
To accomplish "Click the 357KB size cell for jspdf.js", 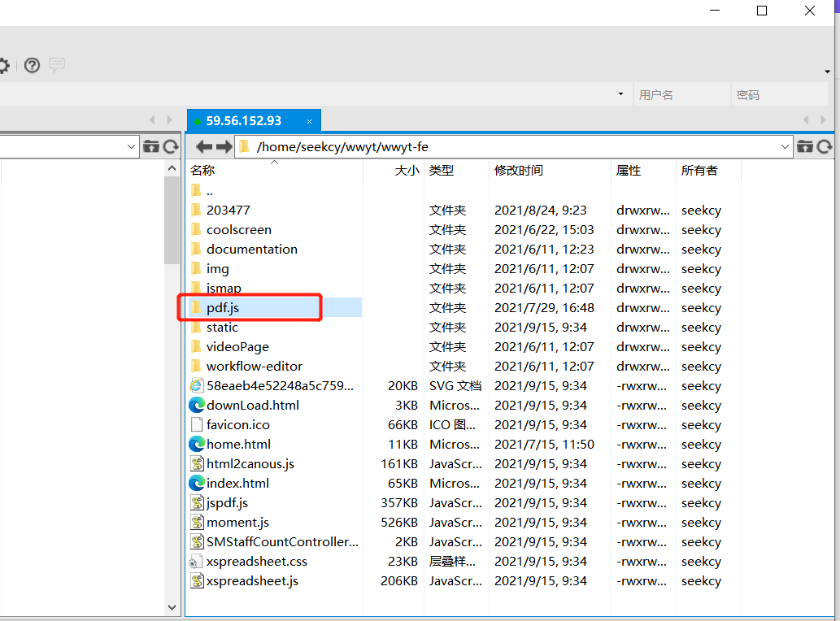I will [399, 503].
